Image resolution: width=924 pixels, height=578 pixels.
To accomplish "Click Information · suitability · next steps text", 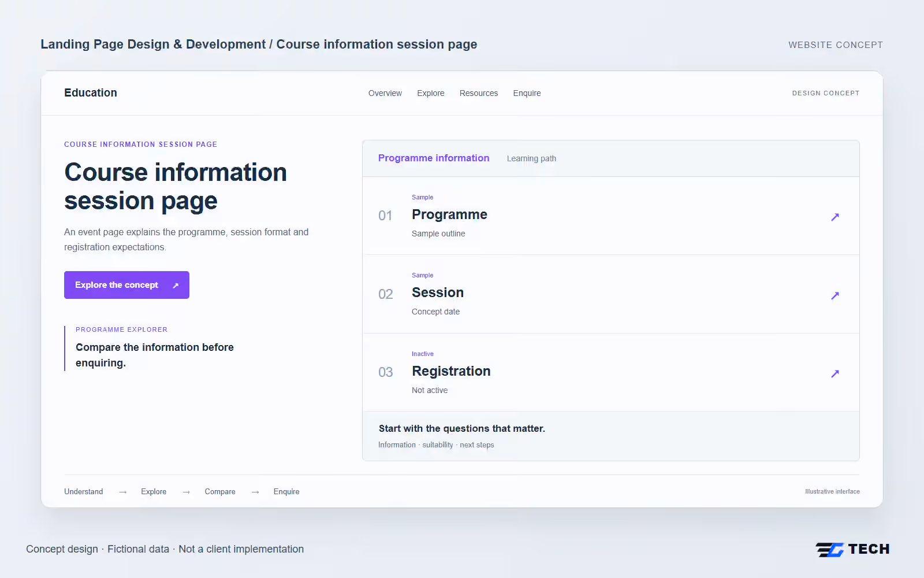I will tap(436, 445).
